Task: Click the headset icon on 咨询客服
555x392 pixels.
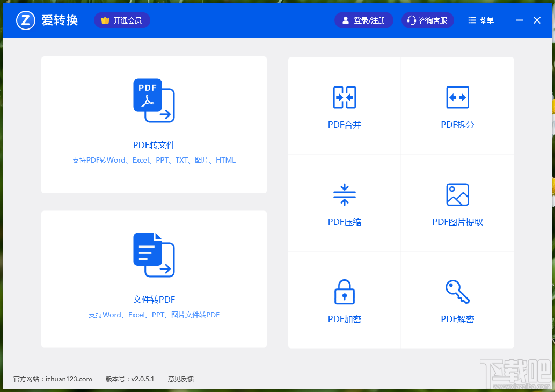Action: (x=411, y=20)
